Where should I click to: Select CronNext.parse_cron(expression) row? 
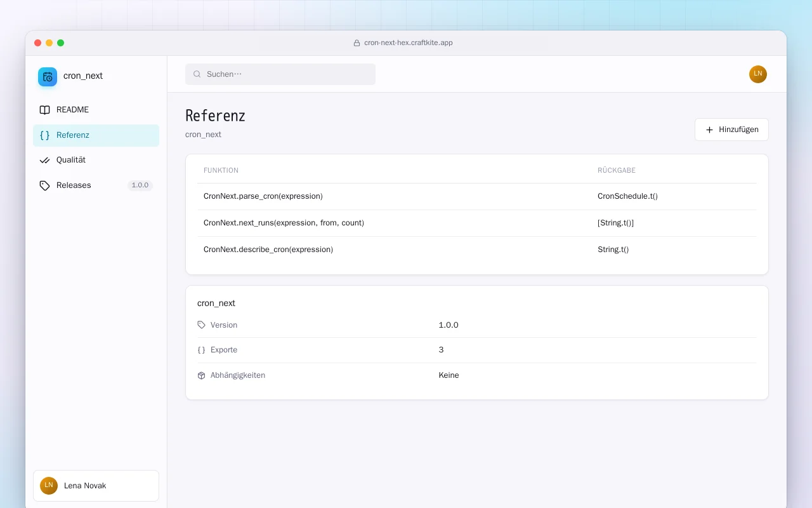coord(476,197)
